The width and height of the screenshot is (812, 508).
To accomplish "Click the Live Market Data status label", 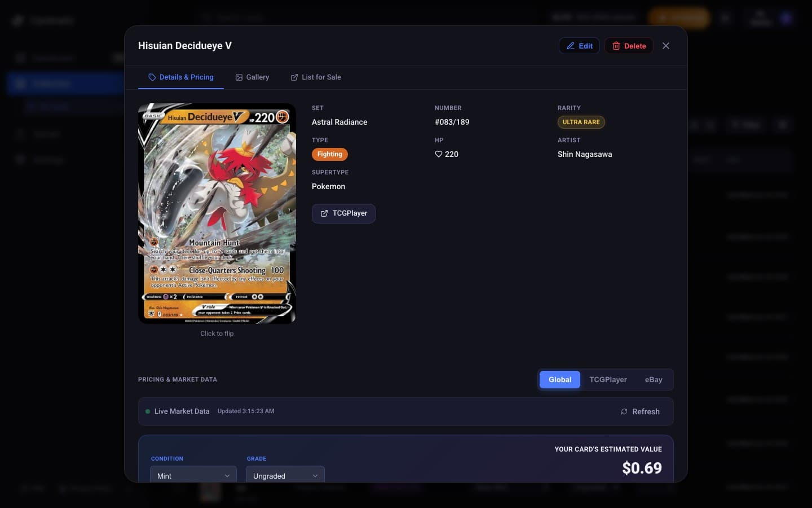I will [x=182, y=411].
